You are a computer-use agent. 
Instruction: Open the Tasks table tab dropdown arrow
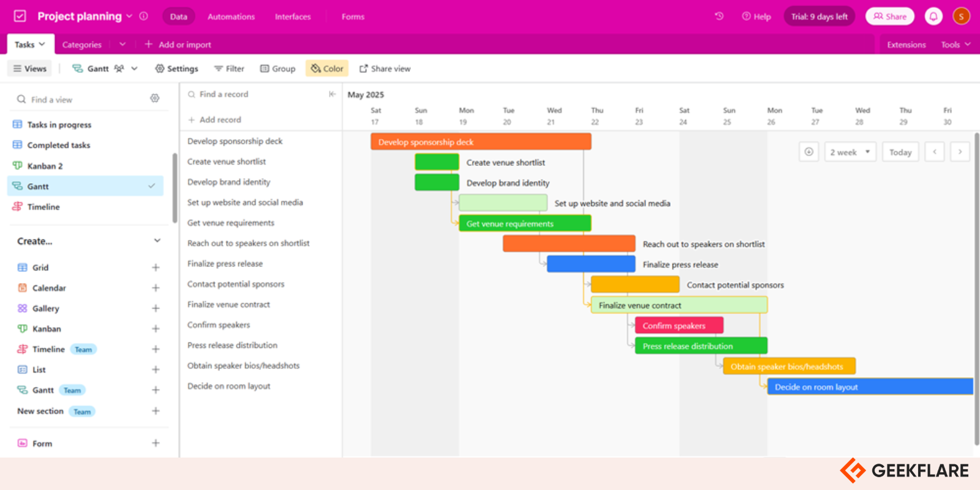42,44
